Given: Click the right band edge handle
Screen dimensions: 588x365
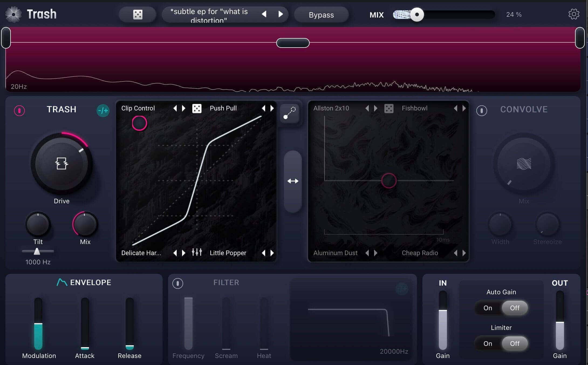Looking at the screenshot, I should pos(580,38).
